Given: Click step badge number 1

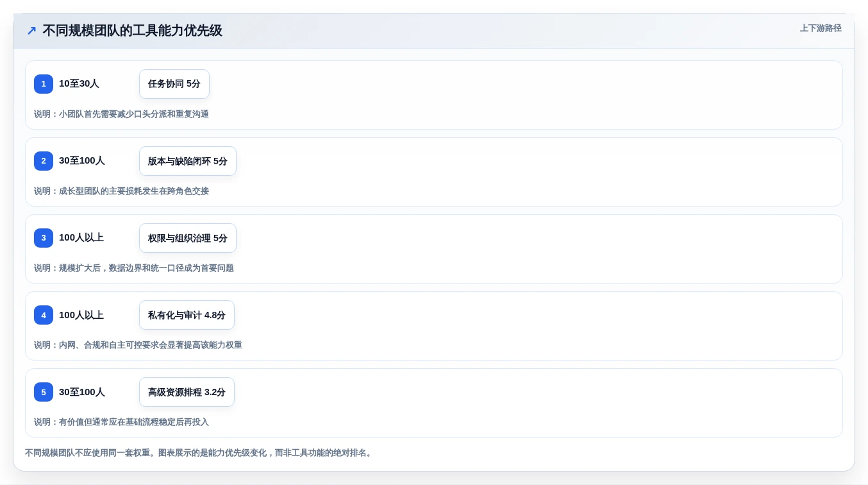Looking at the screenshot, I should pyautogui.click(x=44, y=84).
